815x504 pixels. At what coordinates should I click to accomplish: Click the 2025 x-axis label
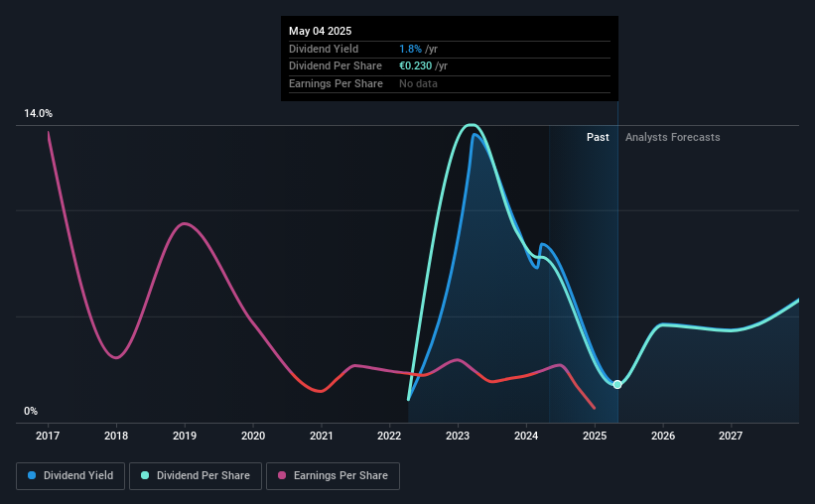595,436
